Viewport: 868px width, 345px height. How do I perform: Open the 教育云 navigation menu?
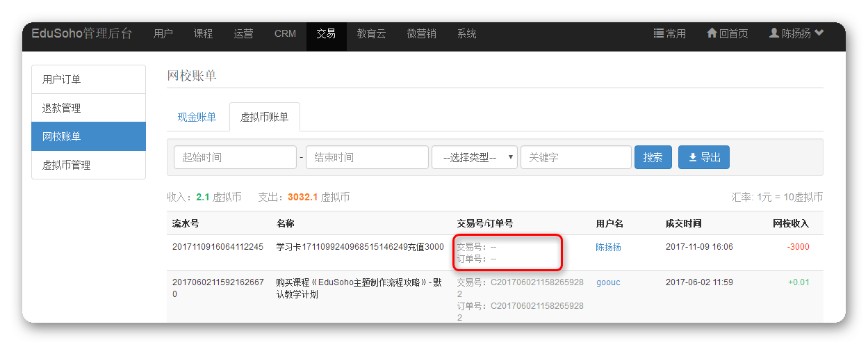click(x=371, y=34)
